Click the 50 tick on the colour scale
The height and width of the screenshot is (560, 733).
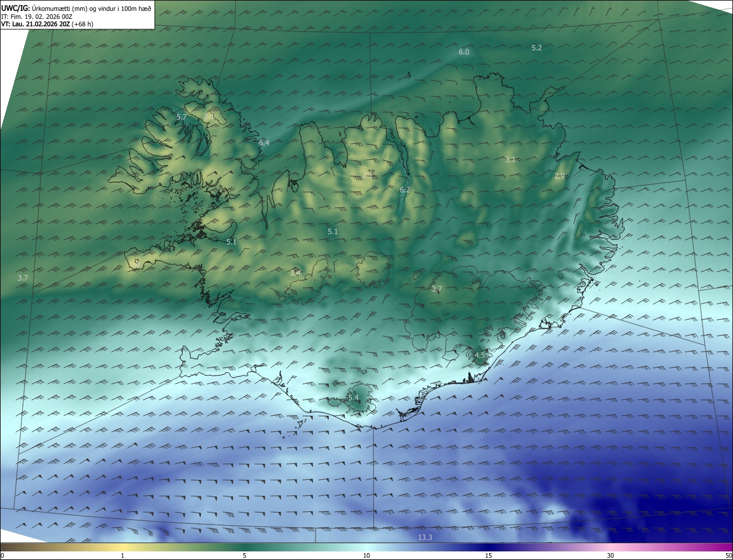[x=728, y=555]
